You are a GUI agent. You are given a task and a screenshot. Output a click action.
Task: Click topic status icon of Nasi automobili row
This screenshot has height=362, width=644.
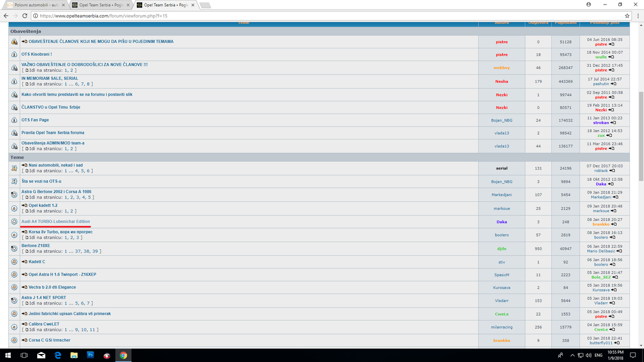coord(14,168)
